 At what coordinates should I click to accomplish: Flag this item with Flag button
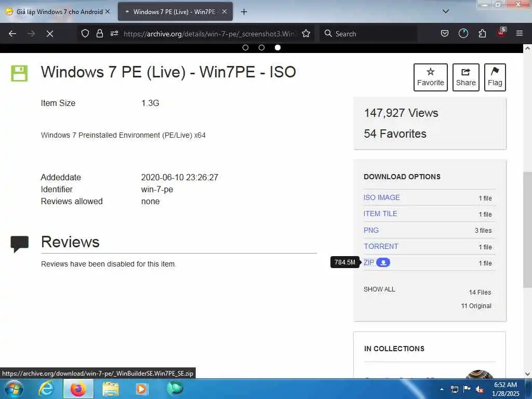pyautogui.click(x=495, y=77)
